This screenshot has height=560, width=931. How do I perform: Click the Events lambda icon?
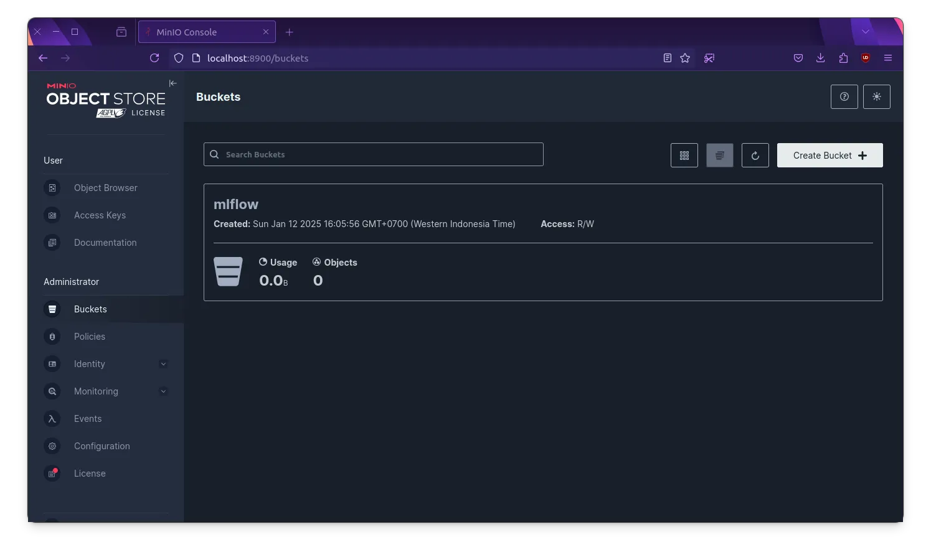tap(52, 419)
